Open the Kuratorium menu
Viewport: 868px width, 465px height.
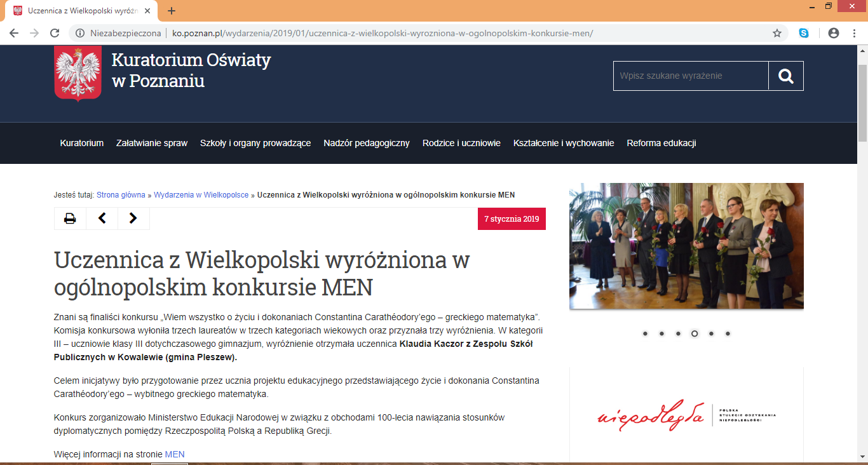(81, 143)
